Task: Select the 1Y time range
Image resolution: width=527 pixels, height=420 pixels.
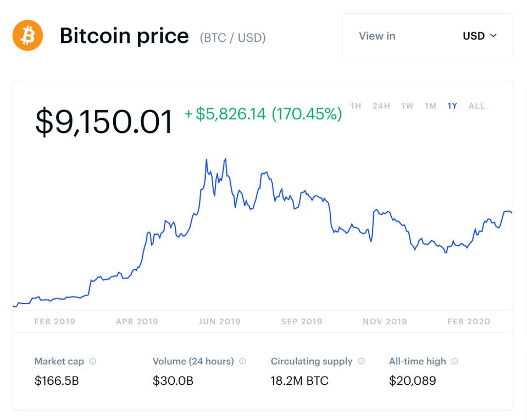Action: click(452, 106)
